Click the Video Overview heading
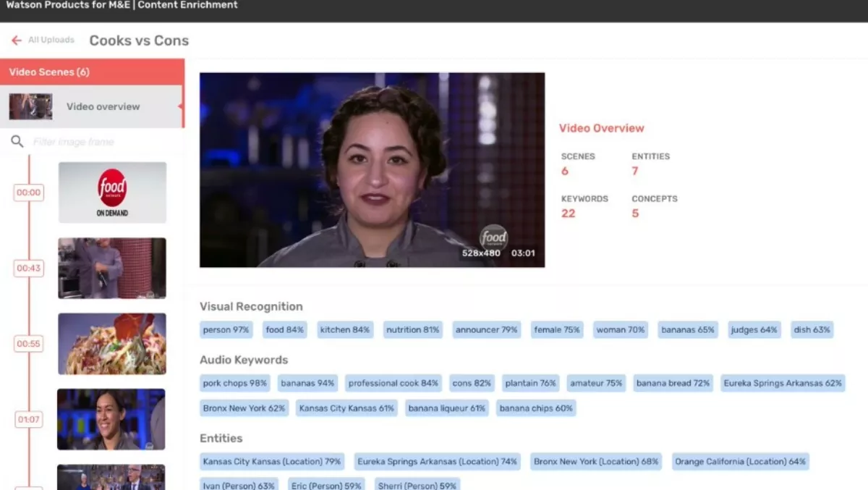Viewport: 868px width, 490px height. [602, 128]
